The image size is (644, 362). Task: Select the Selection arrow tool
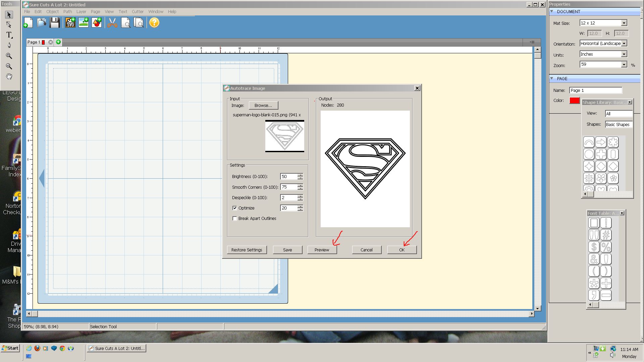(9, 15)
